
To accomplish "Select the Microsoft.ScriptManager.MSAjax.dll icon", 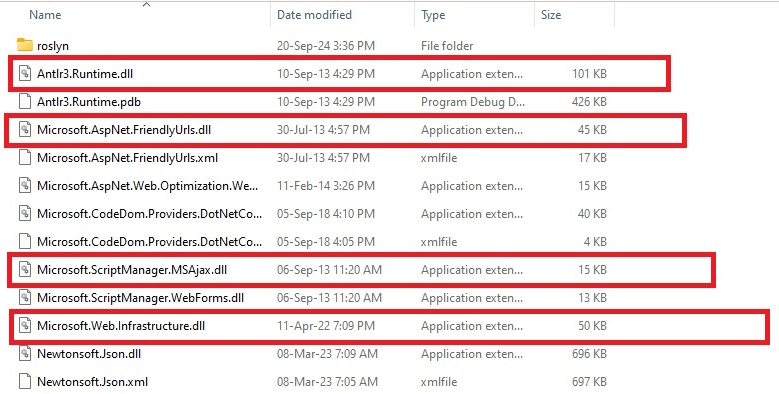I will click(x=25, y=270).
